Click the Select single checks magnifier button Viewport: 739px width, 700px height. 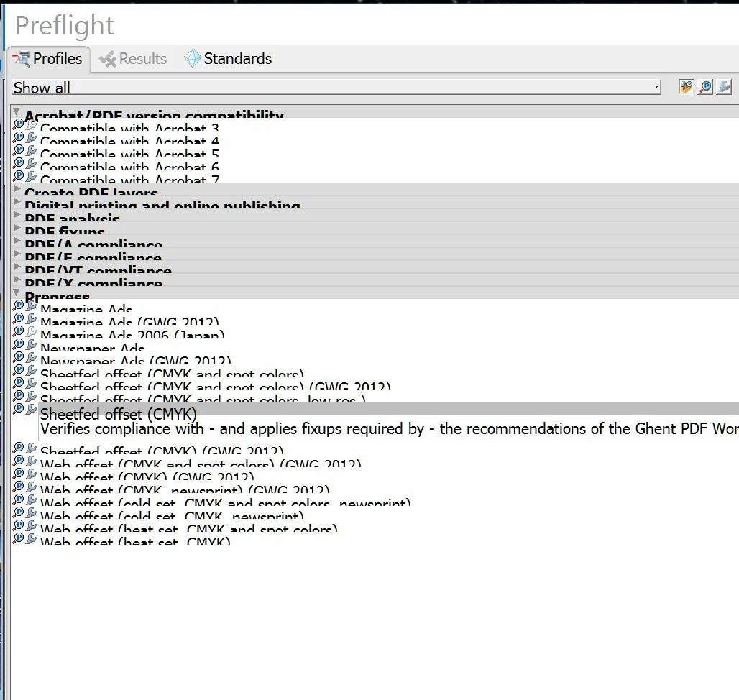pos(705,87)
